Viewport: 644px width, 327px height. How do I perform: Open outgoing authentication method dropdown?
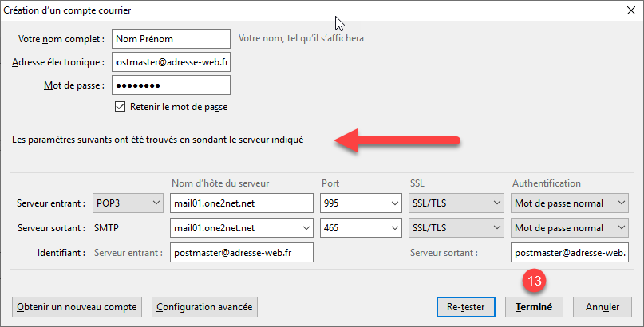click(x=569, y=228)
